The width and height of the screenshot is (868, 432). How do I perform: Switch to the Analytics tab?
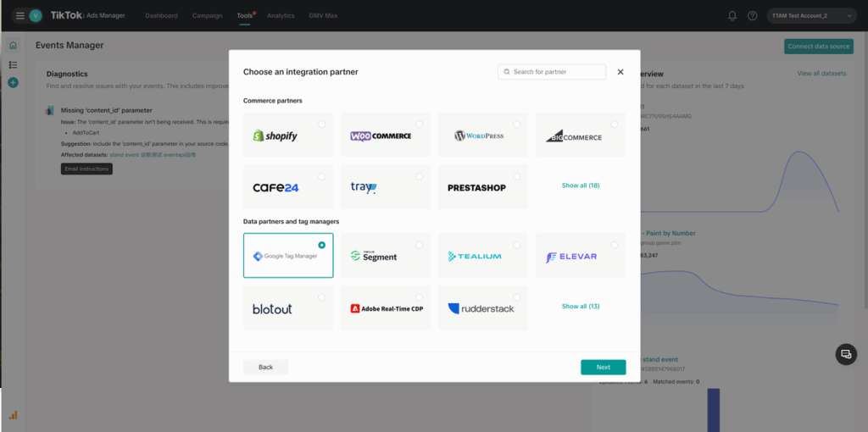coord(281,15)
